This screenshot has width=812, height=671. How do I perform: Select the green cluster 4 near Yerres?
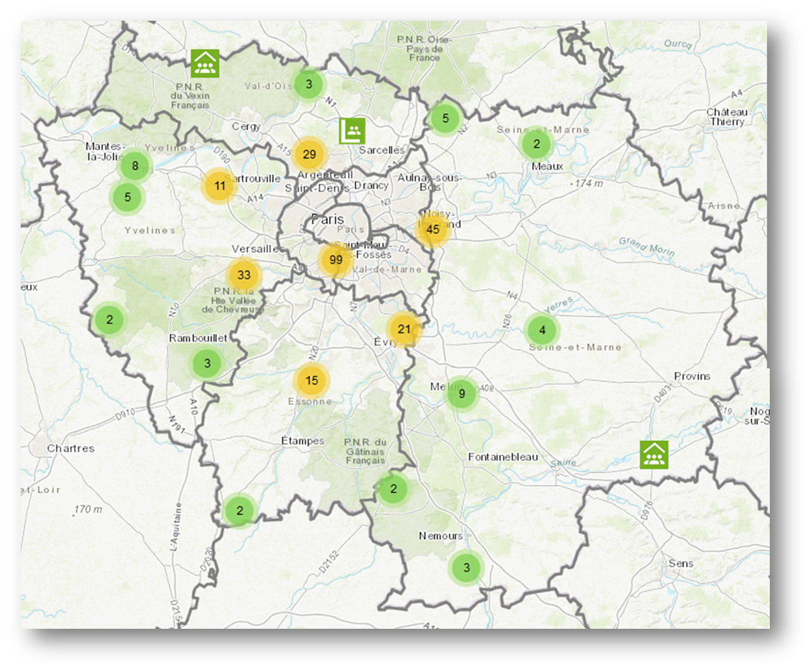[x=542, y=330]
